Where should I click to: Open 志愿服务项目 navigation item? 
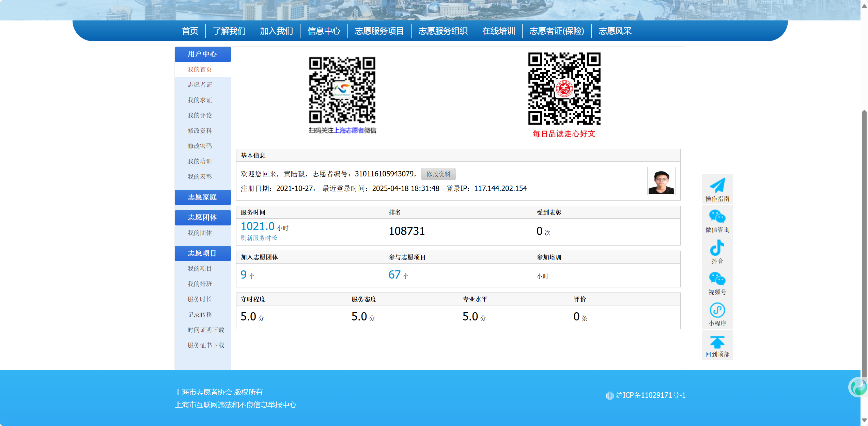click(x=379, y=31)
